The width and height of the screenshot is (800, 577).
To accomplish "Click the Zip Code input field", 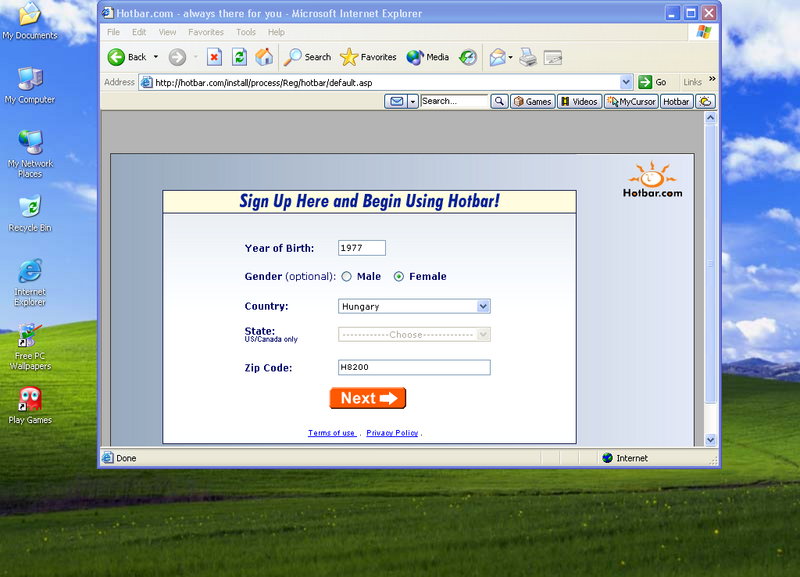I will [x=414, y=367].
